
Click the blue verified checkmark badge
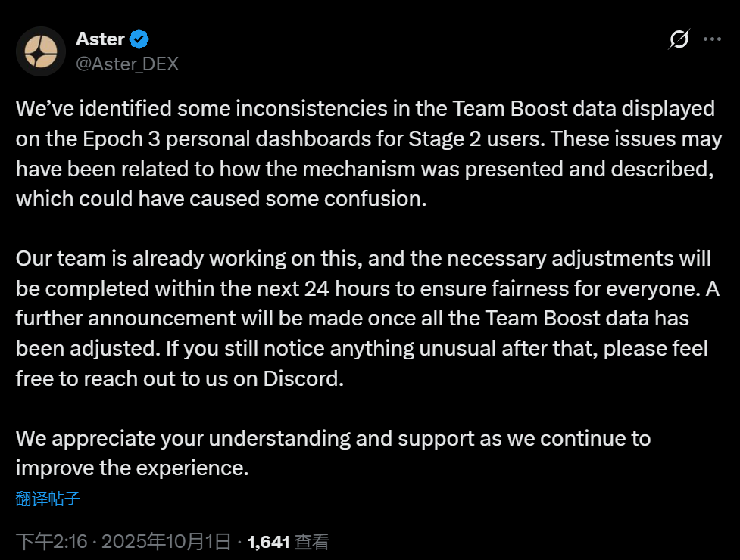pyautogui.click(x=139, y=39)
